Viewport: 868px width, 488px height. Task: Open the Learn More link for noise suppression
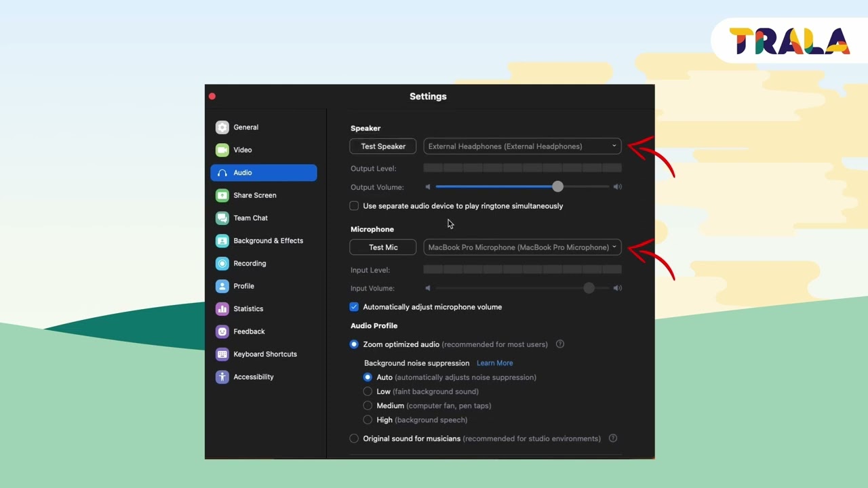pos(495,363)
